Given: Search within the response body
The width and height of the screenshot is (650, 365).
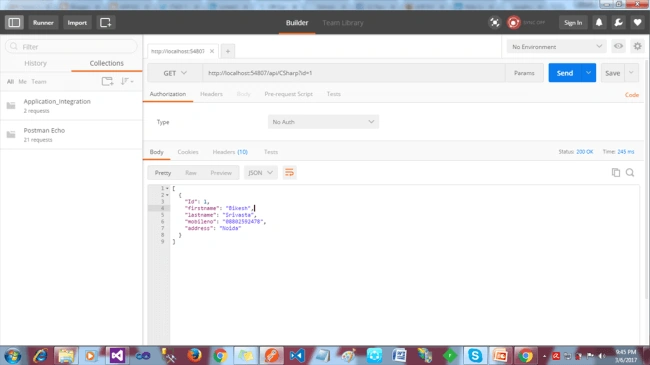Looking at the screenshot, I should pos(630,173).
